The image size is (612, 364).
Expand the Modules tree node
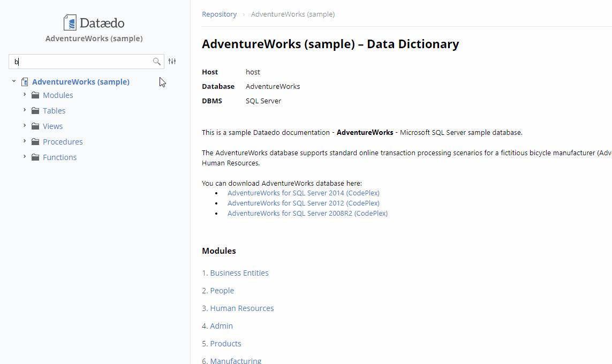tap(25, 95)
